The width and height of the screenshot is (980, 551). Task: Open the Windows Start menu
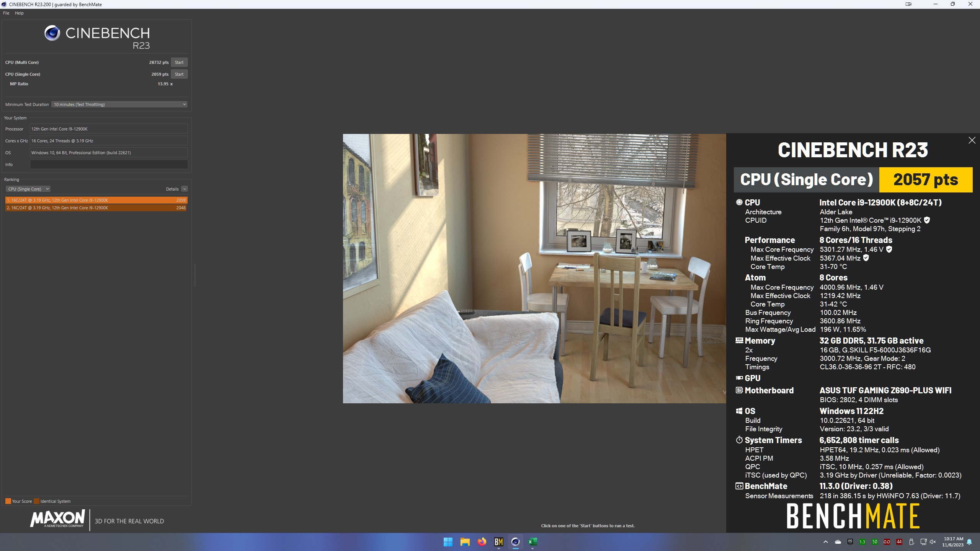click(x=448, y=542)
